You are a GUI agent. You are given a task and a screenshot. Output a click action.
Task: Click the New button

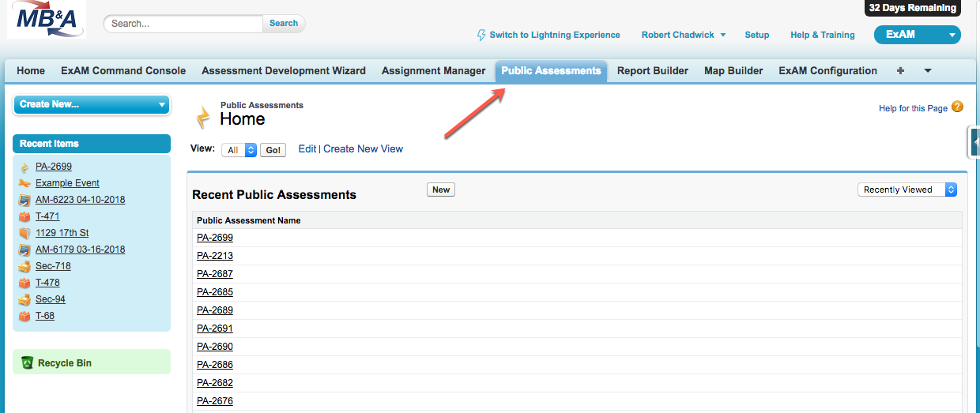tap(441, 190)
